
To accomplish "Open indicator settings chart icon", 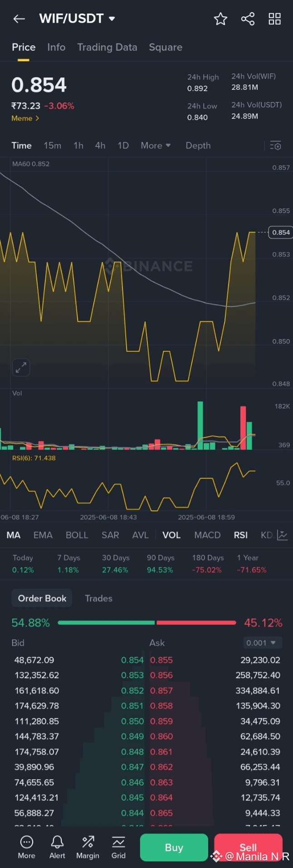I will (x=282, y=535).
